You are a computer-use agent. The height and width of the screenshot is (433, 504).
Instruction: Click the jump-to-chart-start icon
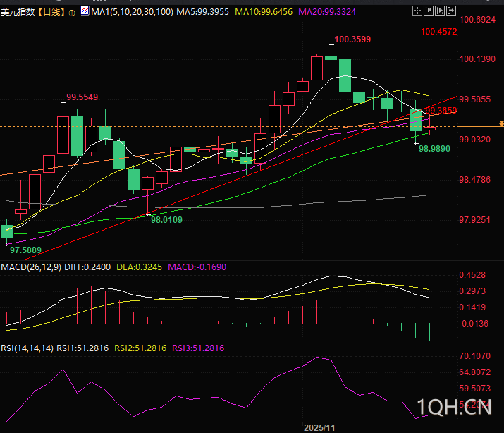tap(428, 11)
